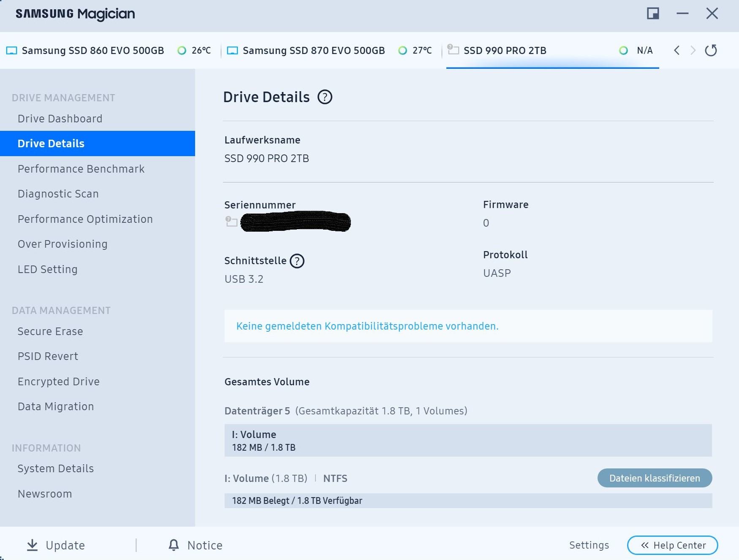This screenshot has height=560, width=739.
Task: Click the 860 EVO health status circle
Action: pyautogui.click(x=182, y=51)
